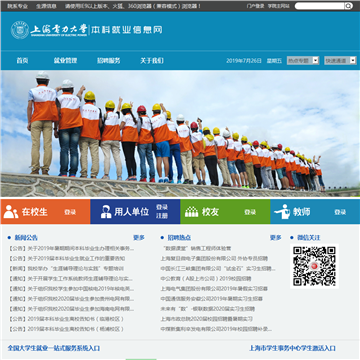Open notice about 贵州电网有限
Viewport: 360px width, 360px height.
coord(71,299)
